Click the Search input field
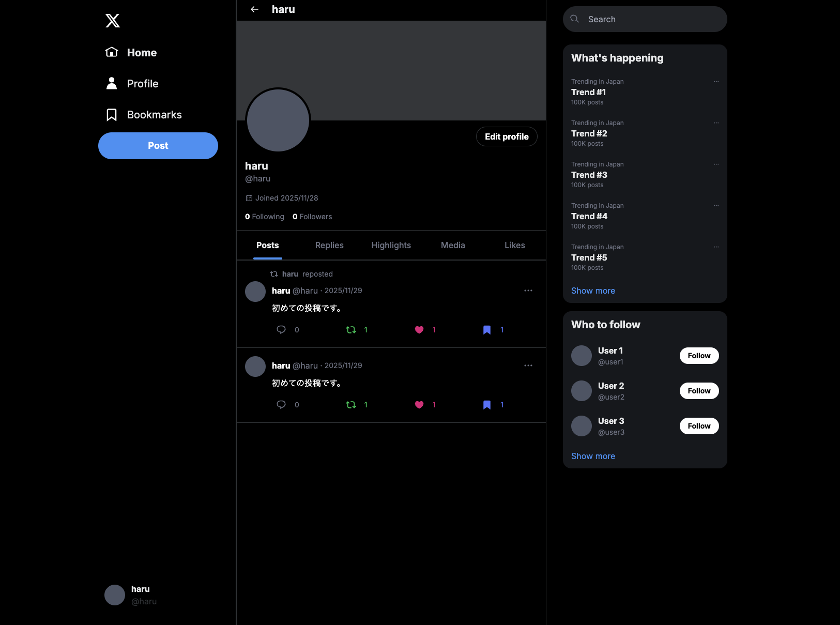This screenshot has height=625, width=840. (x=645, y=19)
